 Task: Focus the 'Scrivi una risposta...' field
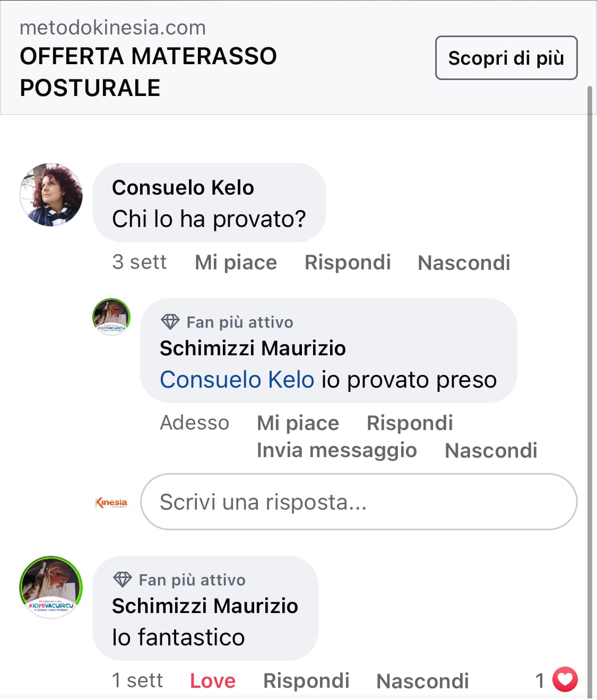tap(359, 502)
